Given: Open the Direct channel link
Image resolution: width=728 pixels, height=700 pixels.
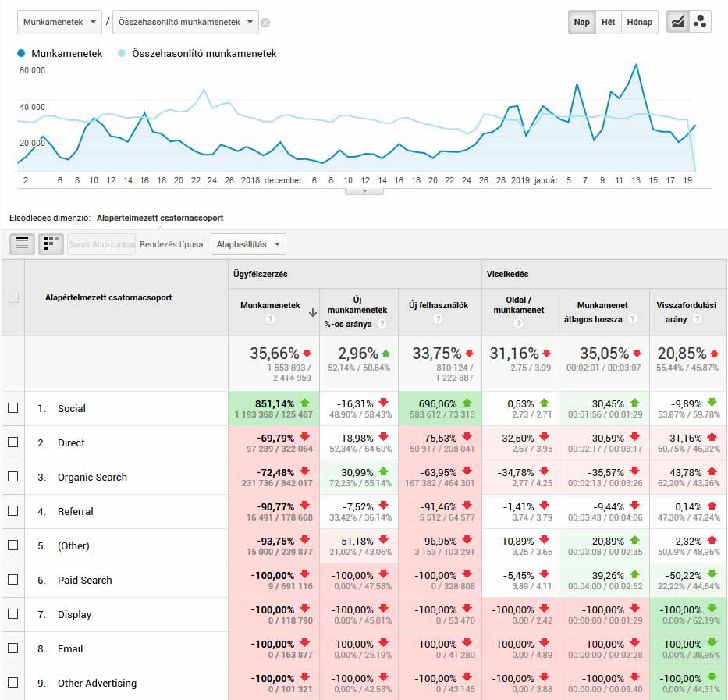Looking at the screenshot, I should click(71, 442).
